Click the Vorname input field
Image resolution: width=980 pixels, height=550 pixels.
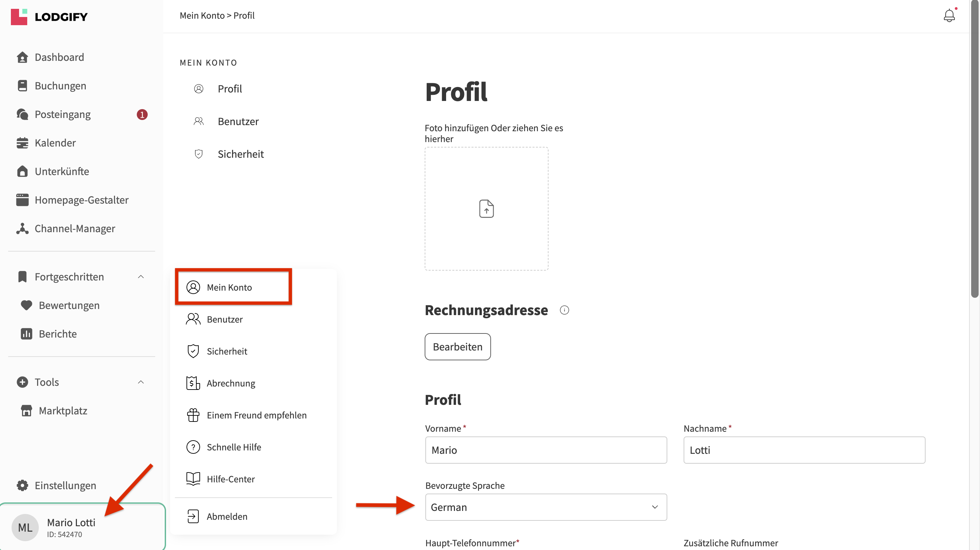point(546,450)
